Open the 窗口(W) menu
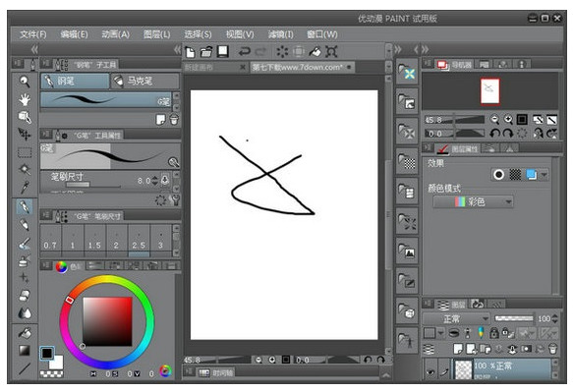This screenshot has height=392, width=573. point(322,34)
